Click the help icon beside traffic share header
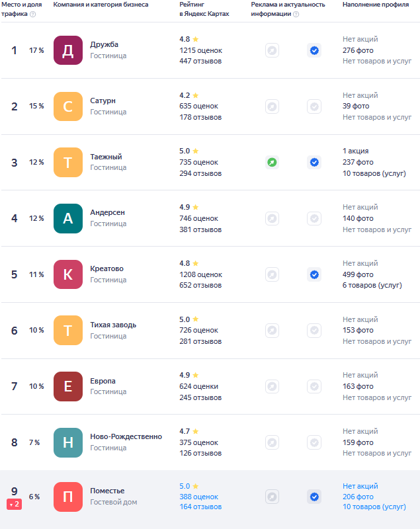420x529 pixels. 33,14
